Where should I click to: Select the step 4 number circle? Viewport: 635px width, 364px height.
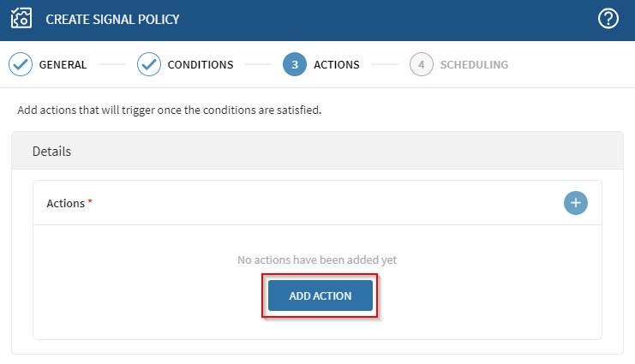(x=421, y=64)
